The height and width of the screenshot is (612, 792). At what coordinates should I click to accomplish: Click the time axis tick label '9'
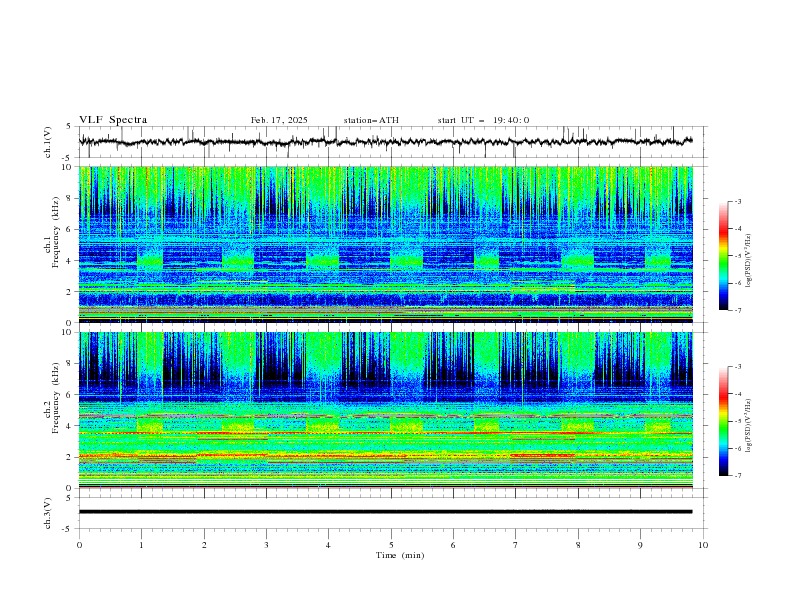click(x=640, y=545)
